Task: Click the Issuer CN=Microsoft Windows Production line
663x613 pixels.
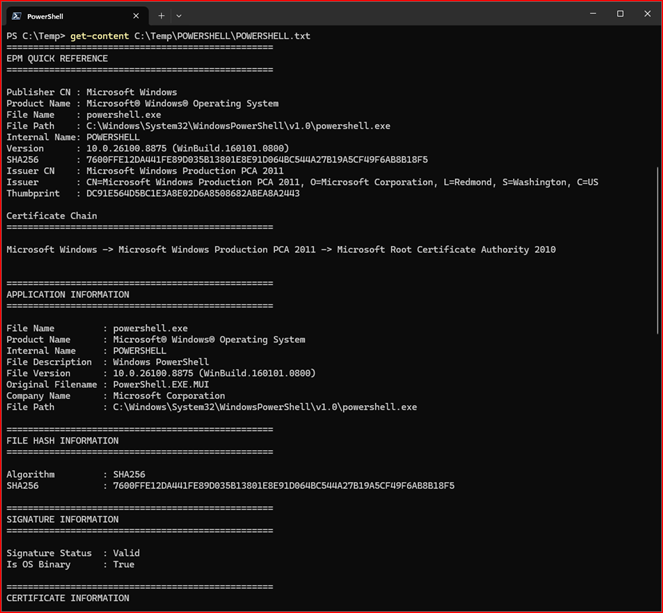Action: pos(302,182)
